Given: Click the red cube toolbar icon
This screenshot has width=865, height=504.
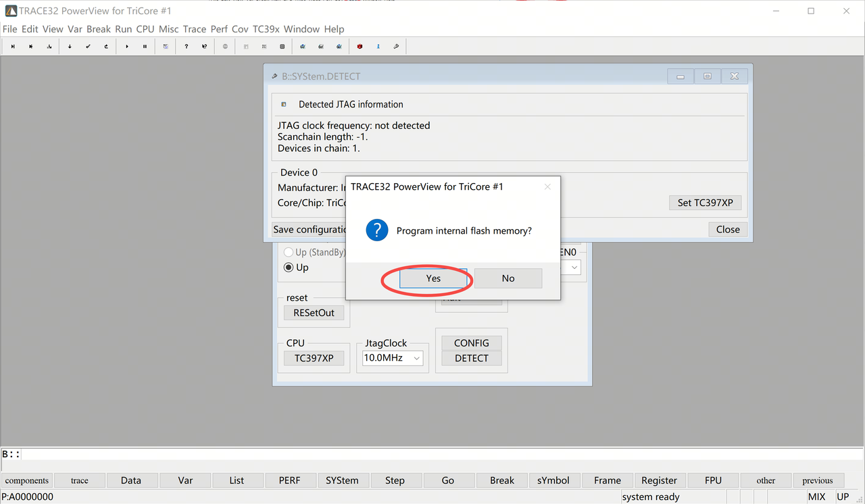Looking at the screenshot, I should 360,47.
